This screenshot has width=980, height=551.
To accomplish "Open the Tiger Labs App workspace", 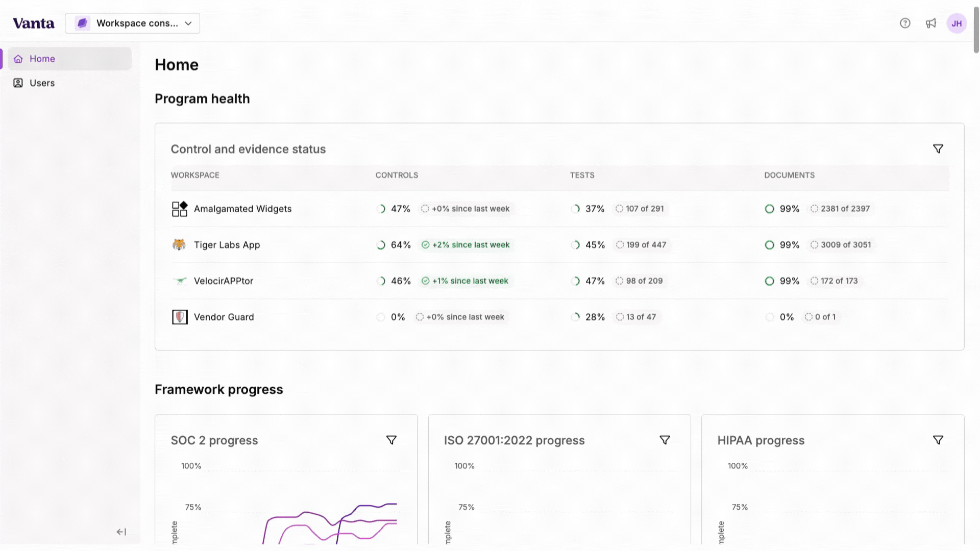I will tap(227, 245).
